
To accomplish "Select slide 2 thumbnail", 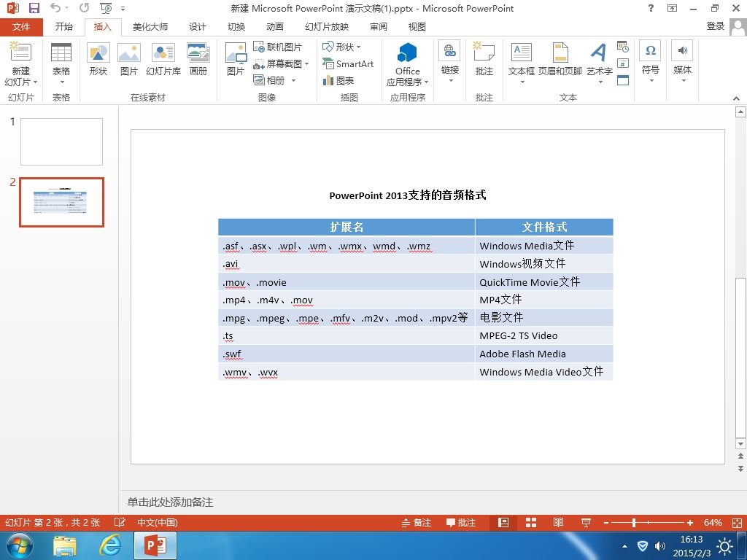I will pyautogui.click(x=61, y=203).
